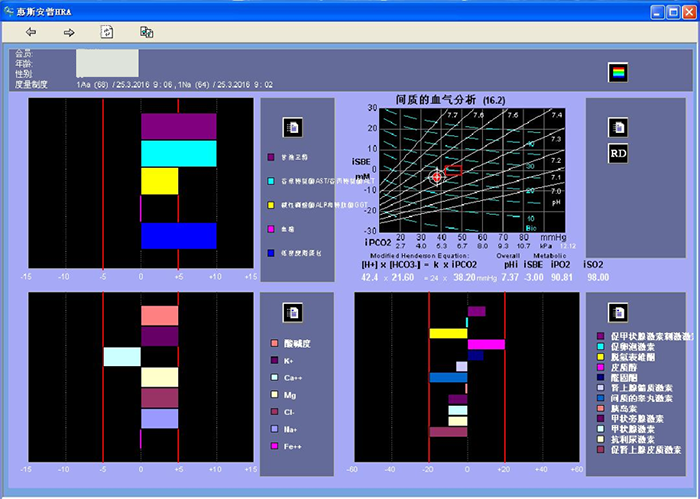Click the pale Ca++ bar in electrolyte chart
700x499 pixels.
(122, 357)
